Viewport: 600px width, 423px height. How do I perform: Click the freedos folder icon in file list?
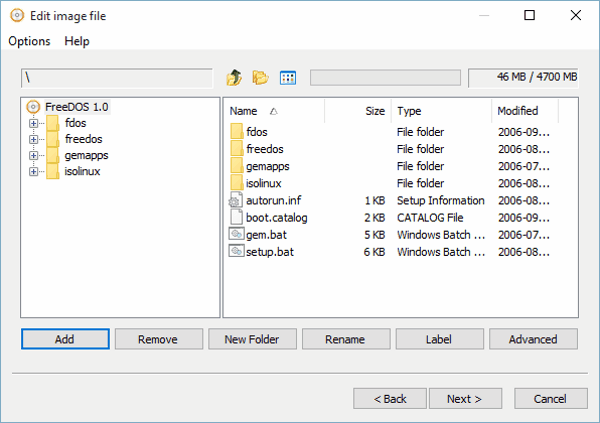pos(237,149)
